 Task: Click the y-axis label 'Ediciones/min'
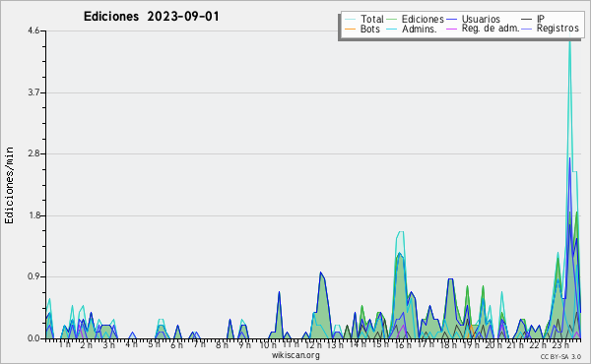(9, 185)
